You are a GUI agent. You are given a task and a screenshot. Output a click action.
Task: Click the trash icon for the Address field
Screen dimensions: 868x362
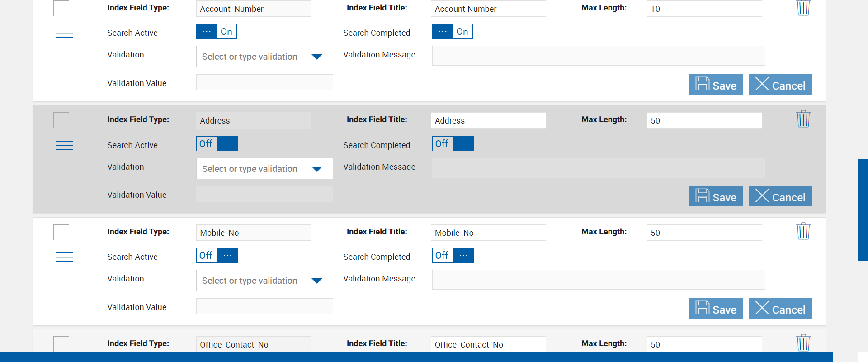point(803,119)
